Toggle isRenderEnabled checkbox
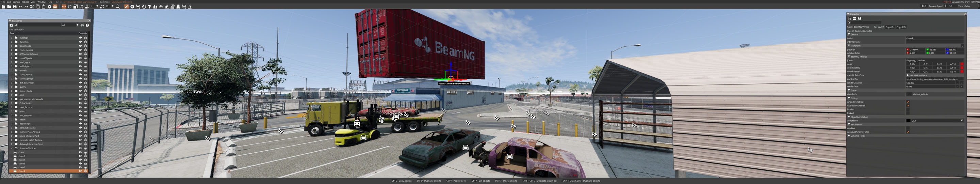The width and height of the screenshot is (980, 184). [908, 102]
